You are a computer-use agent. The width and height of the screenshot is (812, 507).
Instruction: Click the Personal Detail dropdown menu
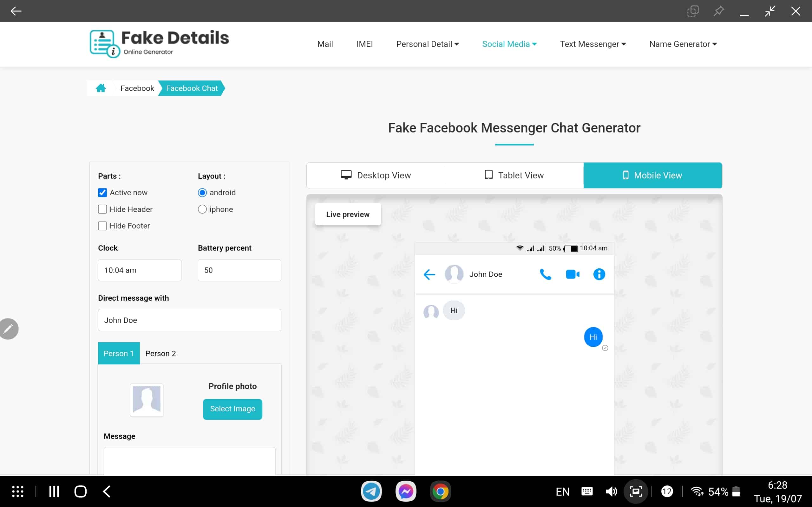pyautogui.click(x=427, y=44)
